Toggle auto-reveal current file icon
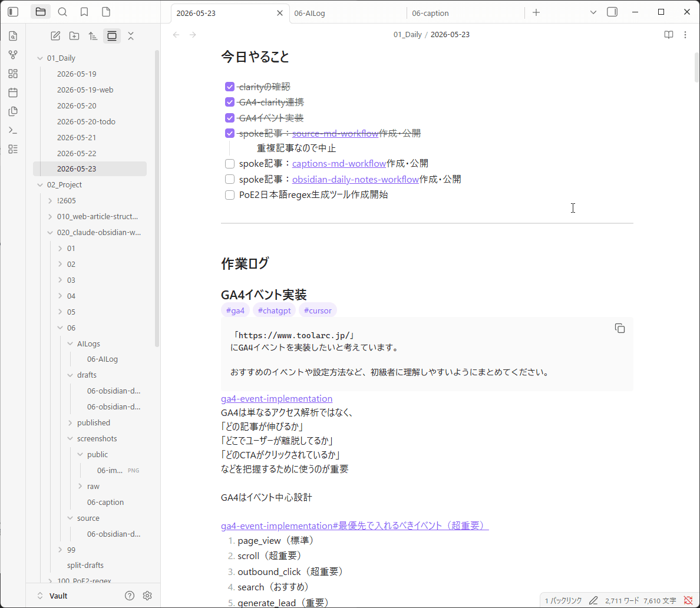Image resolution: width=700 pixels, height=608 pixels. coord(111,36)
